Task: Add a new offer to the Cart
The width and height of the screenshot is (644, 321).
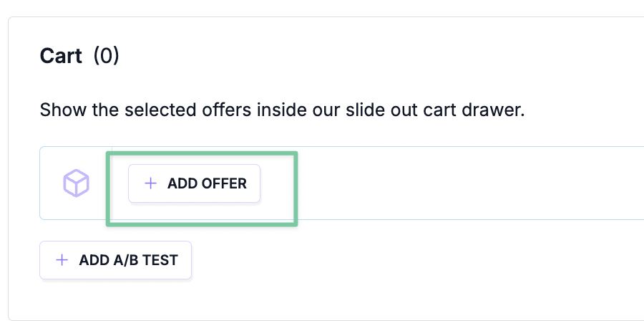Action: (x=194, y=183)
